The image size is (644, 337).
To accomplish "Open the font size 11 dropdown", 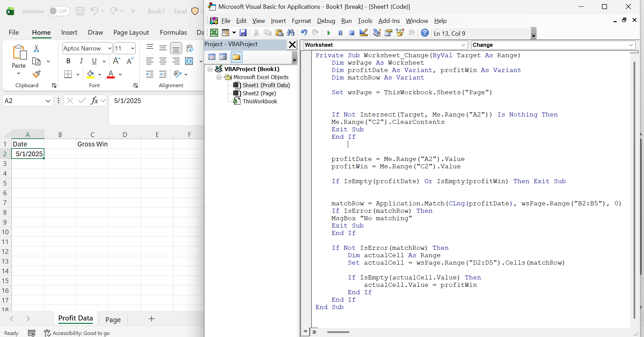I will [x=133, y=48].
